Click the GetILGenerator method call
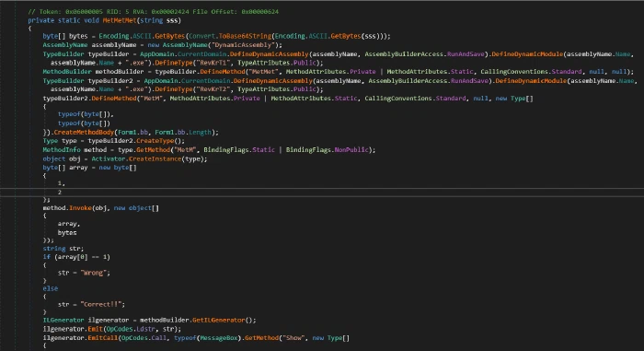Viewport: 644px width, 351px height. tap(219, 321)
